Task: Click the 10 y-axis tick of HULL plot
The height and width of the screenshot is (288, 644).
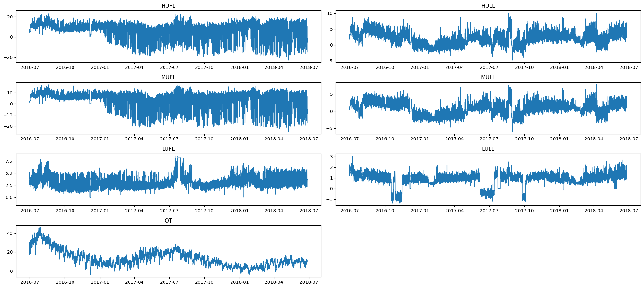Action: click(330, 13)
